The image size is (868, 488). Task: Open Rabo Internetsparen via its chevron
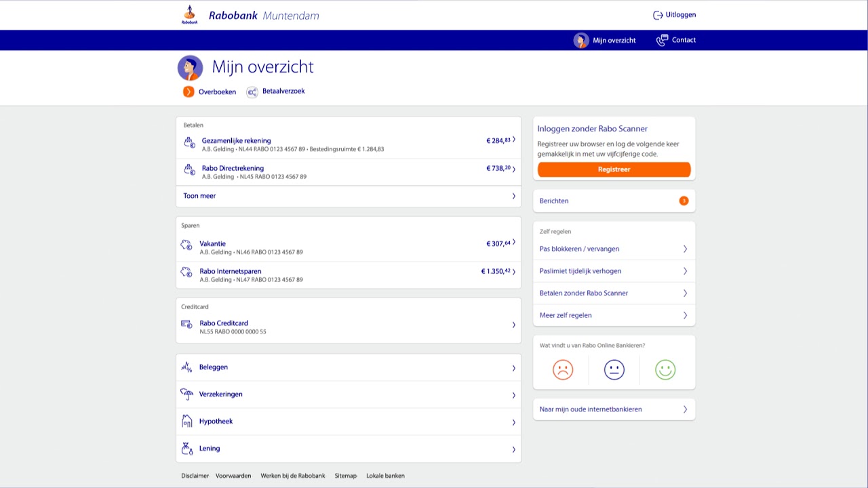click(x=514, y=271)
